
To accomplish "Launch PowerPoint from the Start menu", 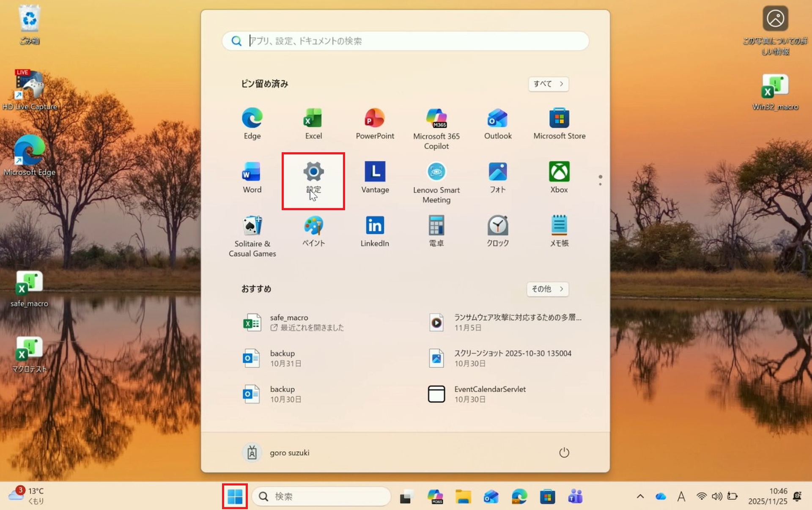I will point(375,123).
